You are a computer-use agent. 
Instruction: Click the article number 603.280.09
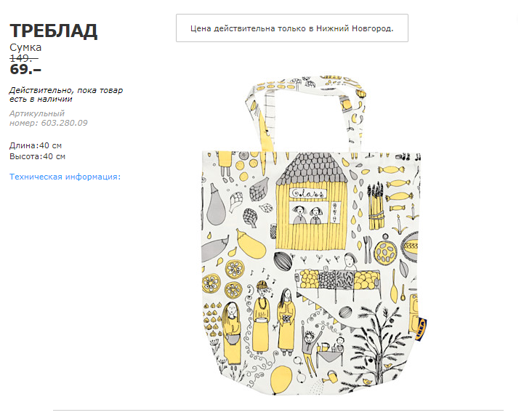coord(65,123)
